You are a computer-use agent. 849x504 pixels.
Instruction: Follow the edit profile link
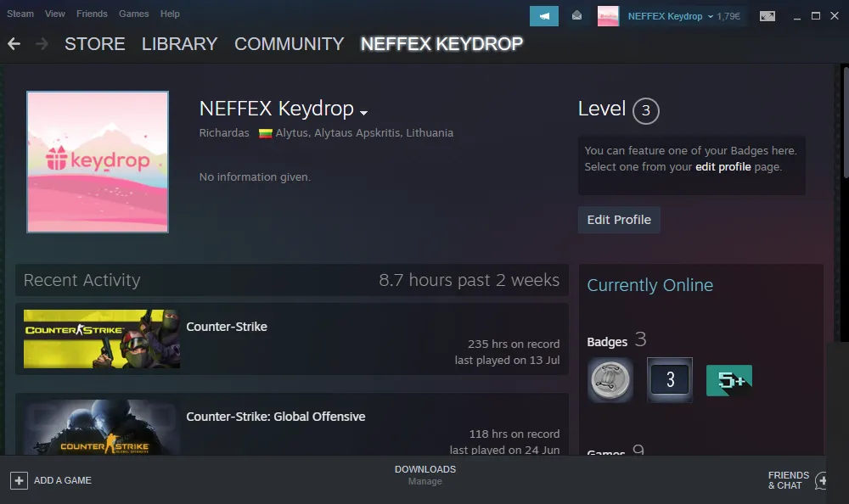tap(722, 167)
